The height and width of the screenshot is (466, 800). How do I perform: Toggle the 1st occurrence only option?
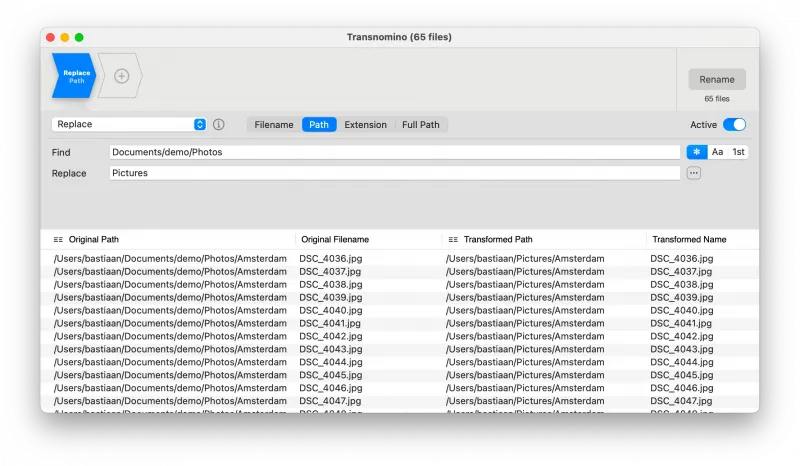(x=738, y=152)
